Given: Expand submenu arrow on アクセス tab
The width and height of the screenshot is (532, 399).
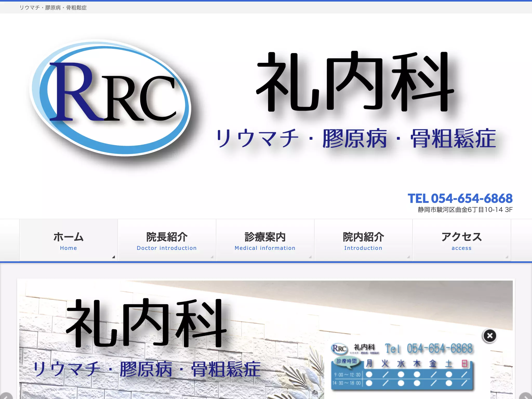Looking at the screenshot, I should [x=507, y=257].
